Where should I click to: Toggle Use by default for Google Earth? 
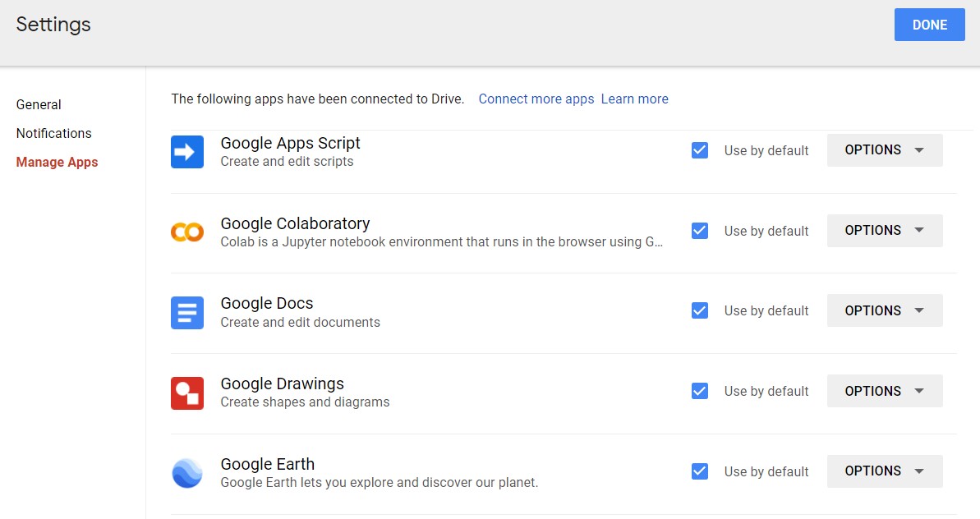[x=700, y=471]
